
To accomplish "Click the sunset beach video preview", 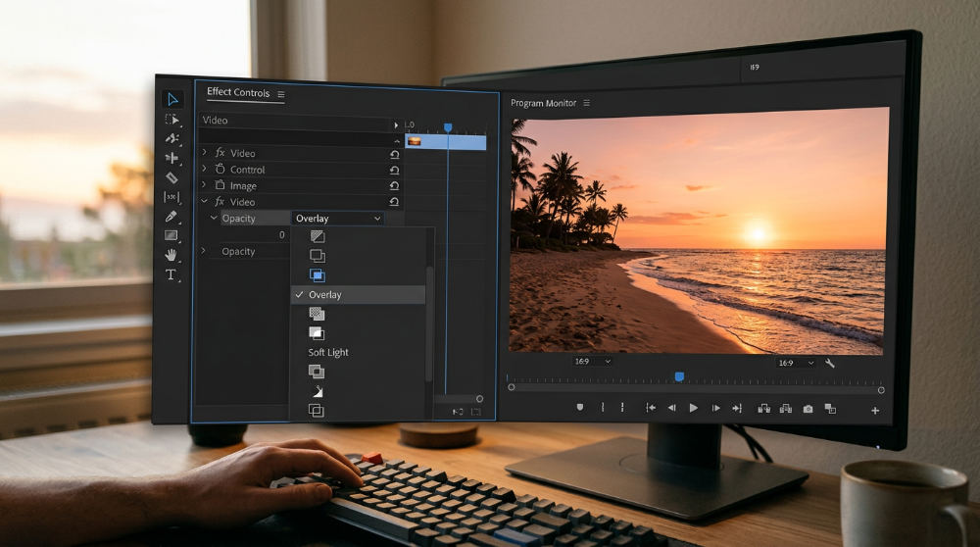I will (x=699, y=231).
